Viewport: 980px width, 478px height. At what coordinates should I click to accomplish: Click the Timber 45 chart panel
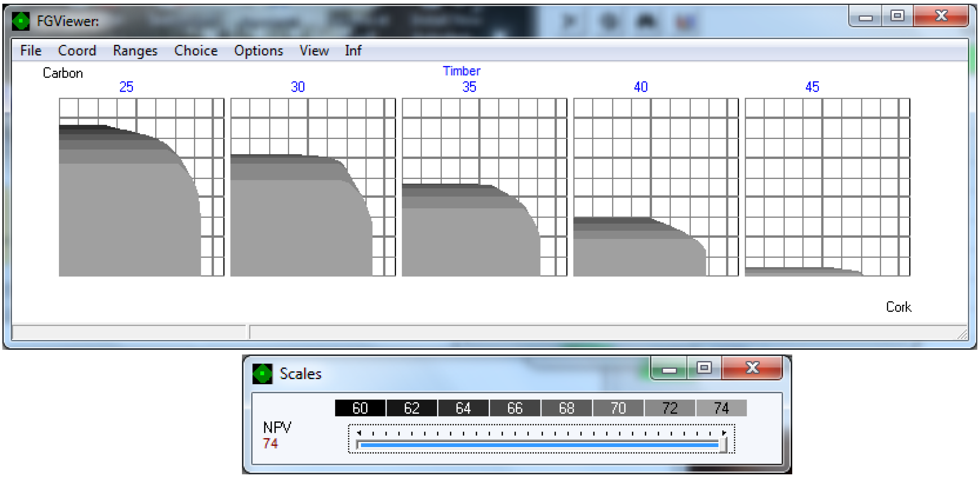coord(827,187)
